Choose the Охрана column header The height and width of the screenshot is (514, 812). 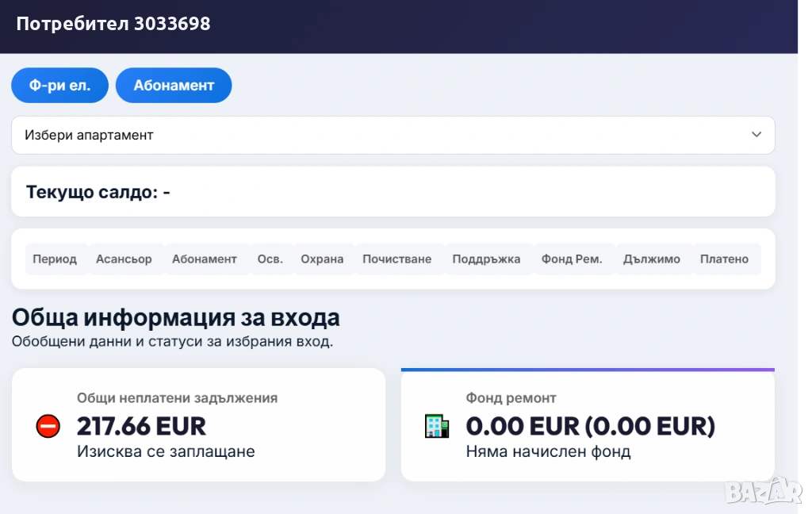[322, 259]
